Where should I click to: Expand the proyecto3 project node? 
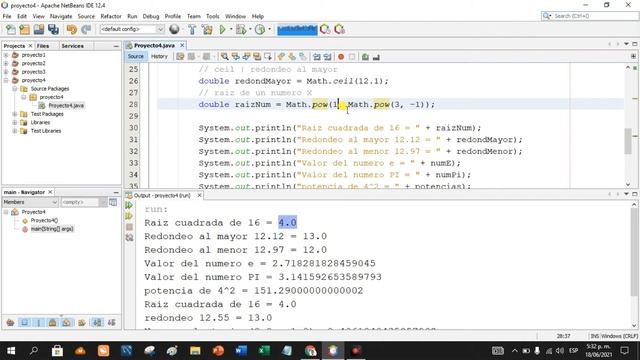(x=6, y=72)
